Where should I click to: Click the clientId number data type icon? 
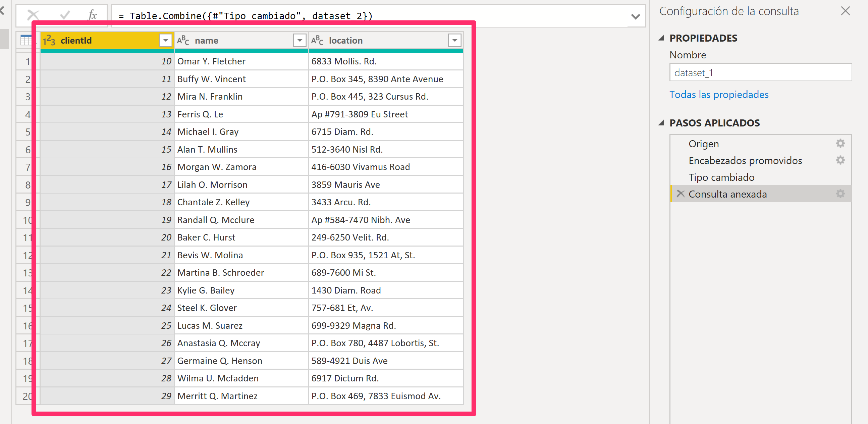point(49,41)
